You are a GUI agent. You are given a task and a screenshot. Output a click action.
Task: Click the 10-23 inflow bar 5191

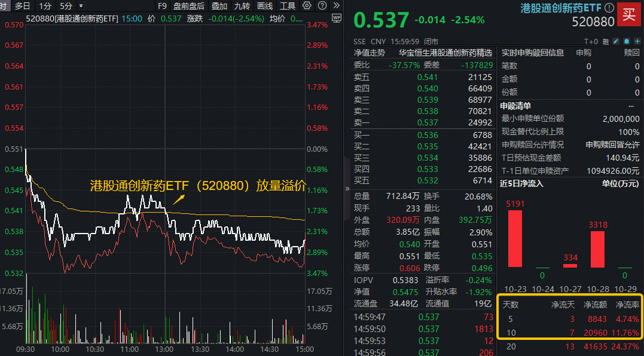[515, 239]
